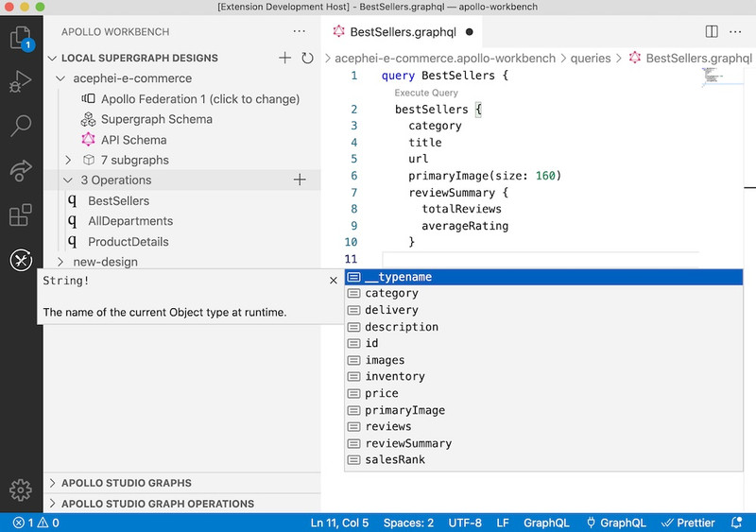Open the Manage gear icon

(21, 490)
